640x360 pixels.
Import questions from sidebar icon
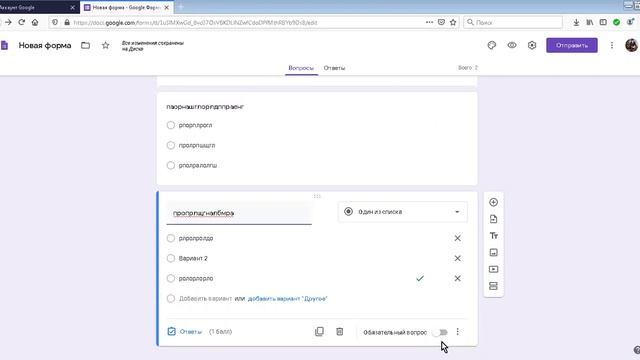click(x=493, y=219)
